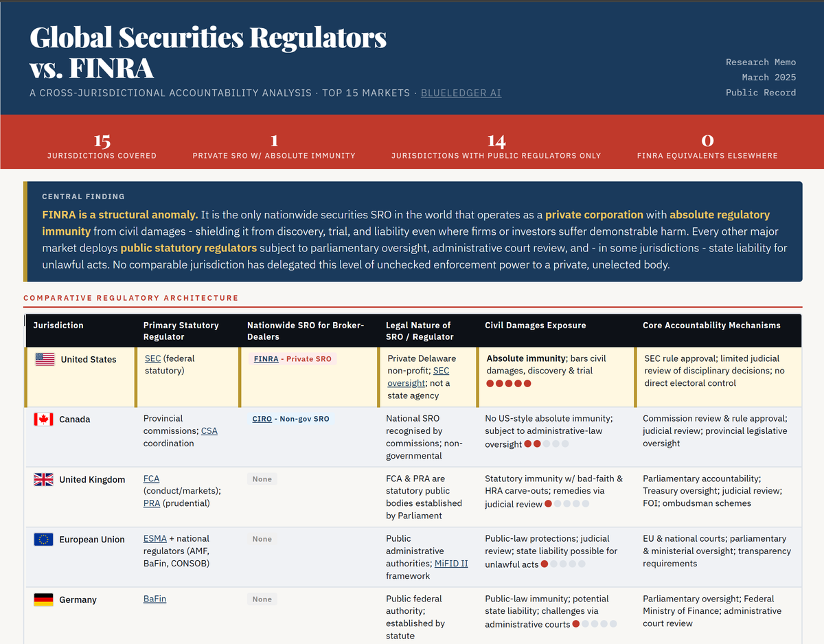Viewport: 824px width, 644px height.
Task: Click the two-dot exposure rating in Canada row
Action: (547, 444)
